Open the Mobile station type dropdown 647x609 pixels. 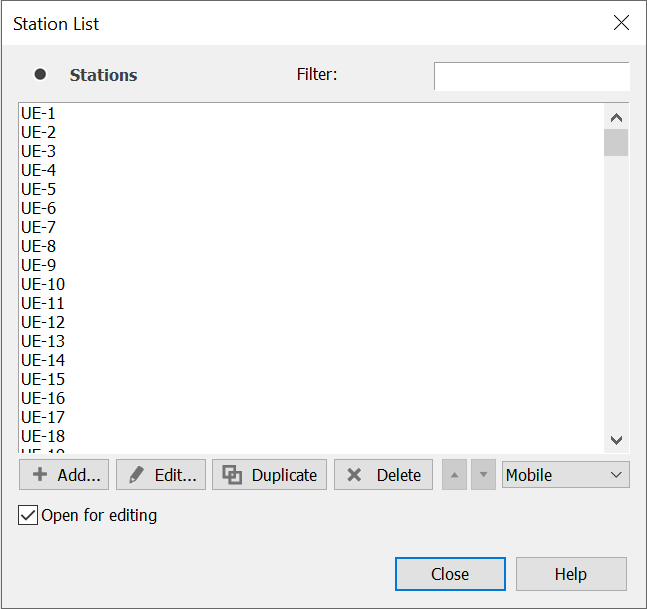(x=566, y=474)
